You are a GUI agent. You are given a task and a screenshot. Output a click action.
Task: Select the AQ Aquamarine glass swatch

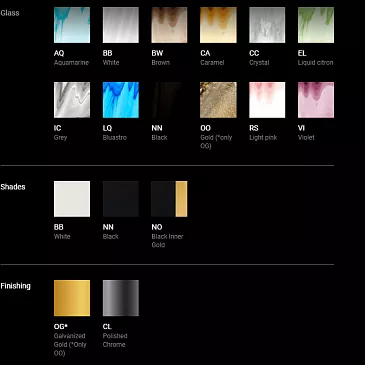72,25
